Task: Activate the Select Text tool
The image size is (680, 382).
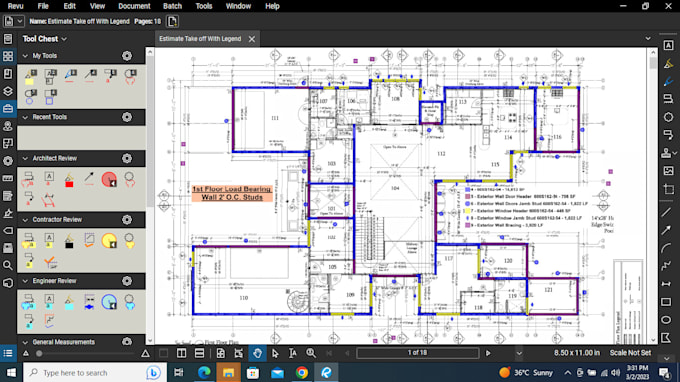Action: pos(293,353)
